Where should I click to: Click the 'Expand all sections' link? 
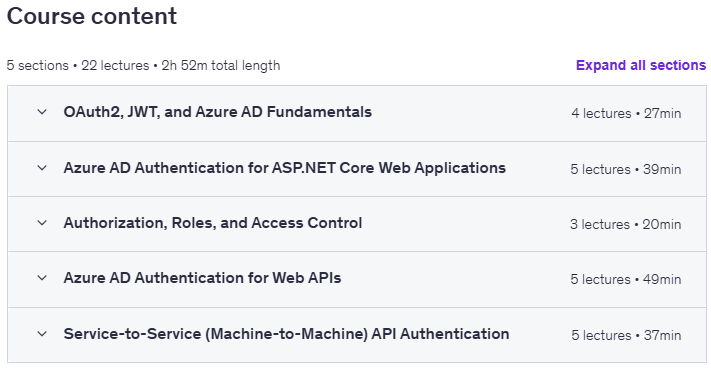click(641, 65)
